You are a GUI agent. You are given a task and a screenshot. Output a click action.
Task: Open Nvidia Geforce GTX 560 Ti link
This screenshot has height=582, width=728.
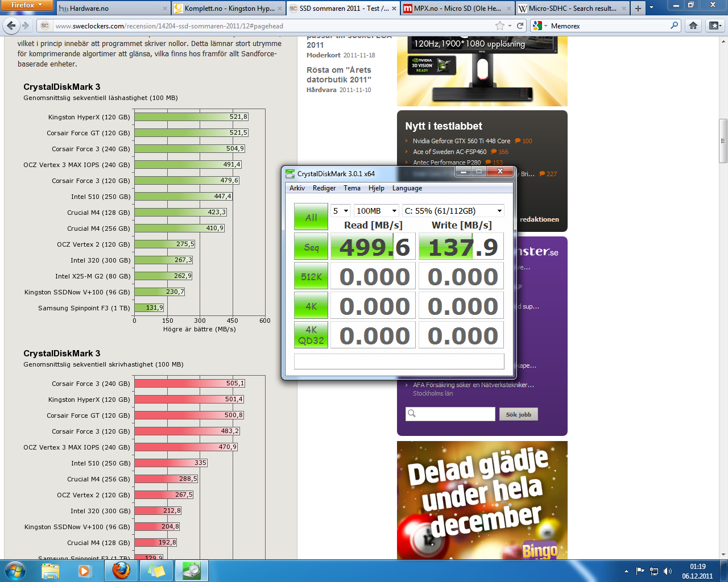461,141
